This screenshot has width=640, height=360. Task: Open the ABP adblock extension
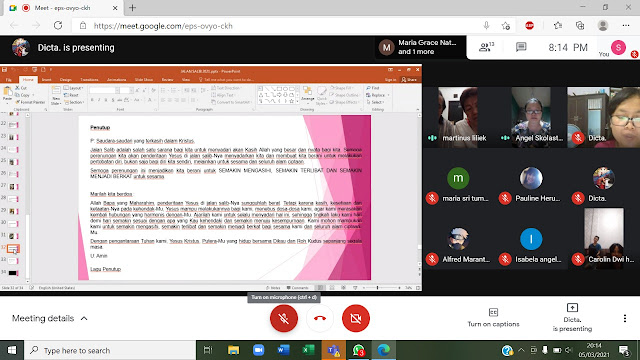pos(529,26)
